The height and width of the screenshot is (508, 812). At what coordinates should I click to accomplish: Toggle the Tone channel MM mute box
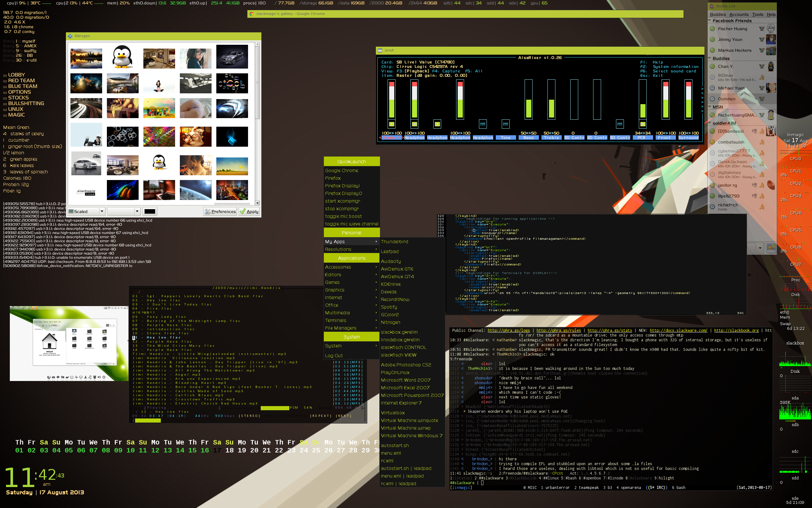tap(506, 124)
